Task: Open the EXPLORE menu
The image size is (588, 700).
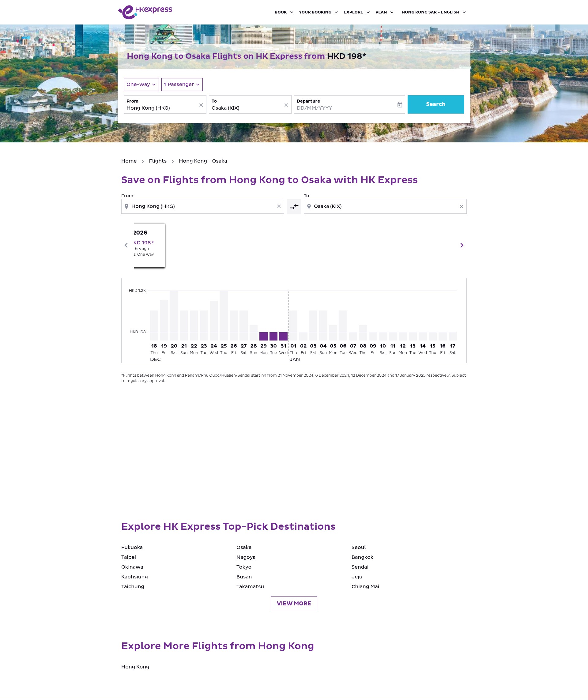Action: (x=357, y=12)
